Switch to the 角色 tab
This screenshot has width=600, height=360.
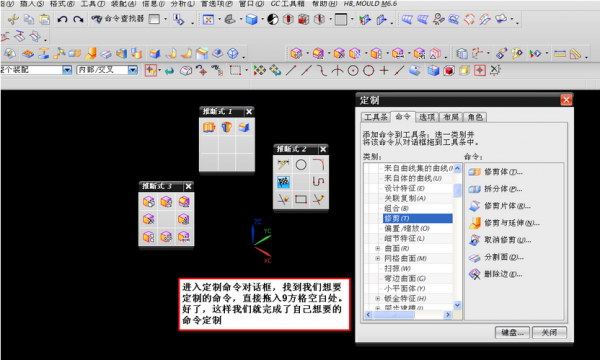pyautogui.click(x=475, y=117)
